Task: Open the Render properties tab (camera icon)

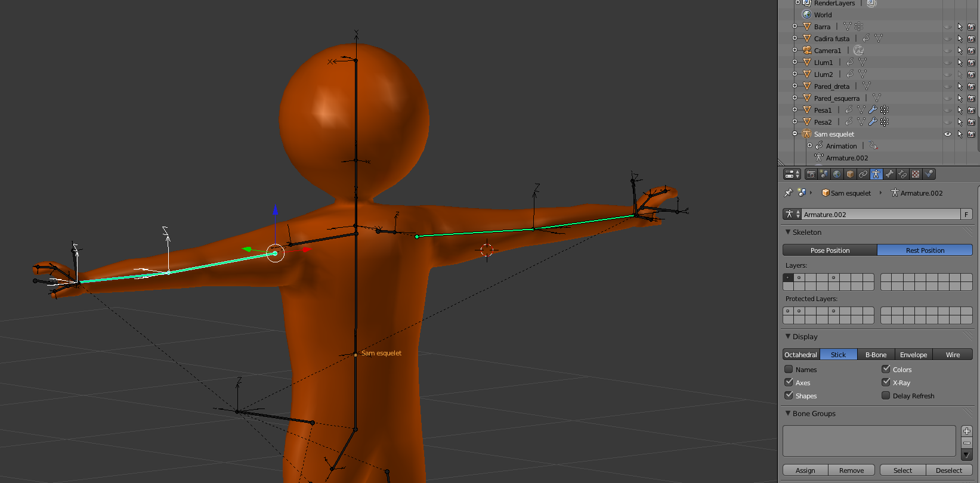Action: 811,174
